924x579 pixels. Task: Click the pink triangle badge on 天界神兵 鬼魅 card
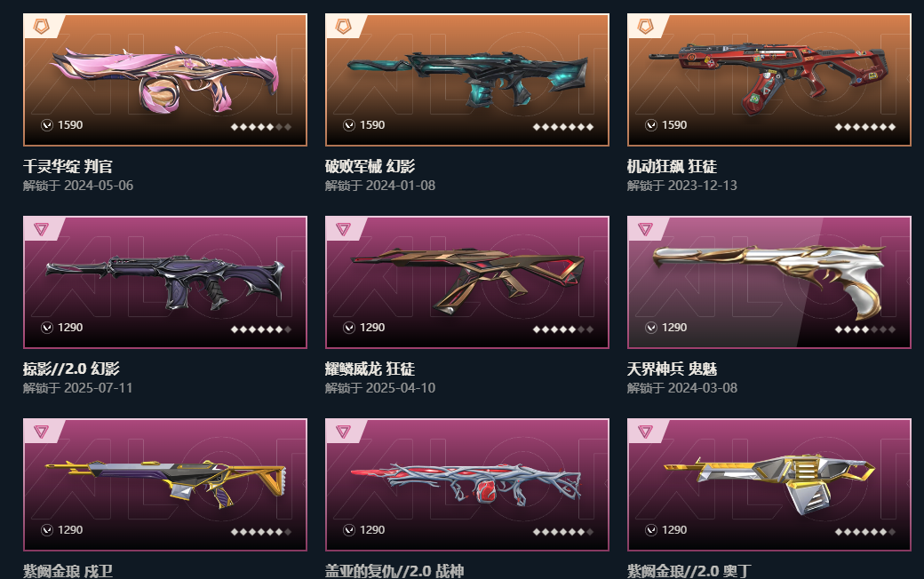(646, 228)
